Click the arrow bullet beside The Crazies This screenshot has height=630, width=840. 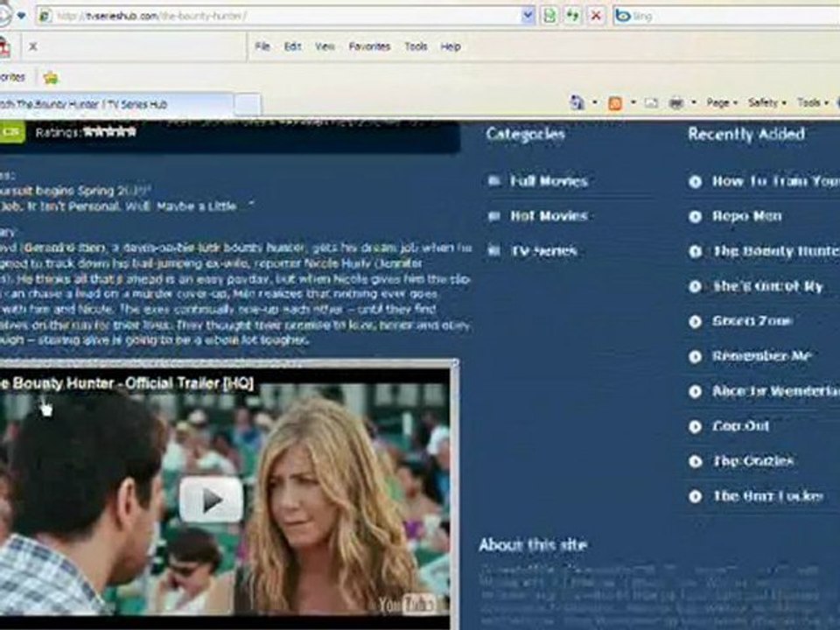pyautogui.click(x=696, y=461)
